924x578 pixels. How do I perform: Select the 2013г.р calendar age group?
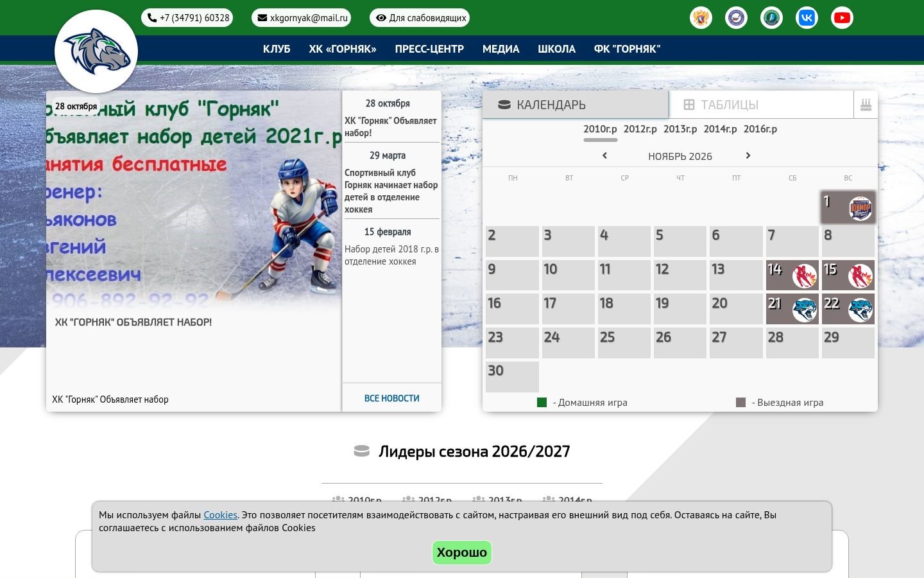[680, 129]
